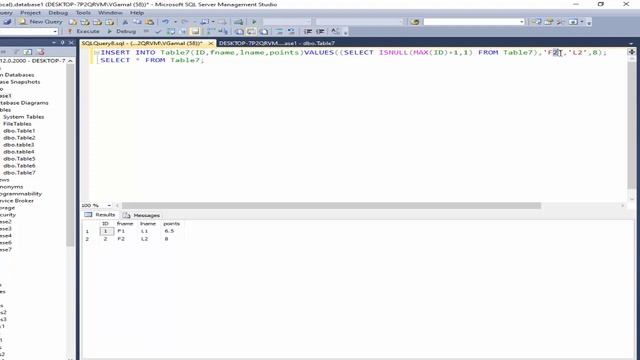The width and height of the screenshot is (640, 360).
Task: Switch to the dbo.Table7 document tab
Action: pyautogui.click(x=277, y=43)
